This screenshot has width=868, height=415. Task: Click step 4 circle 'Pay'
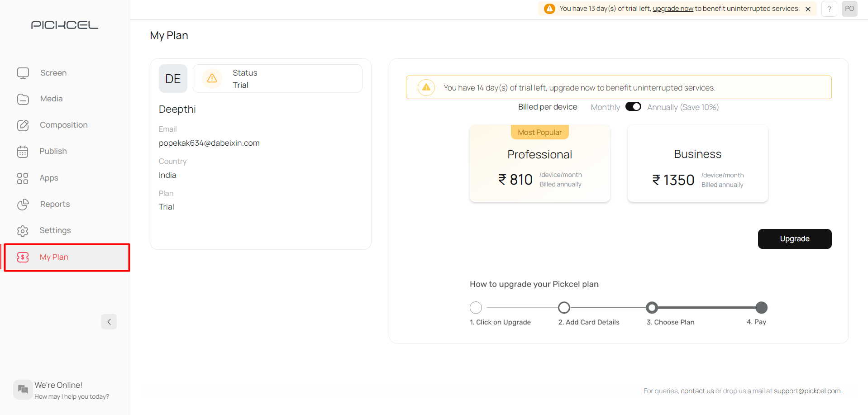click(762, 308)
